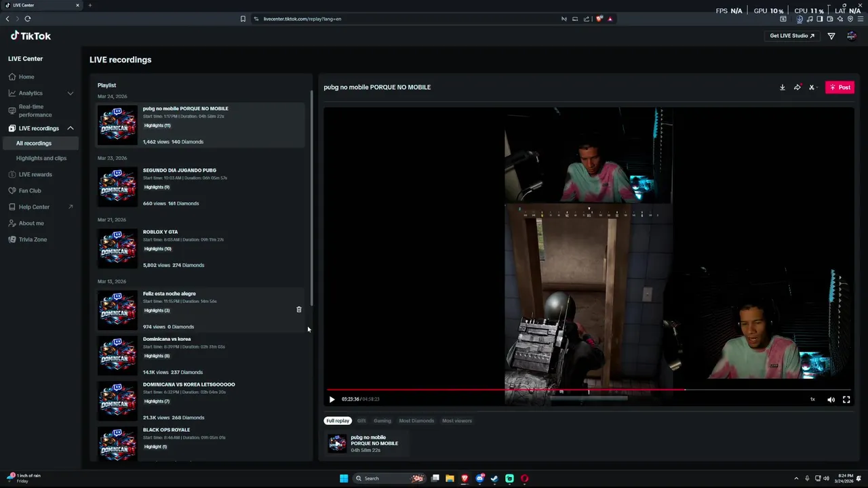Open Steam from the taskbar
868x488 pixels.
(x=494, y=479)
